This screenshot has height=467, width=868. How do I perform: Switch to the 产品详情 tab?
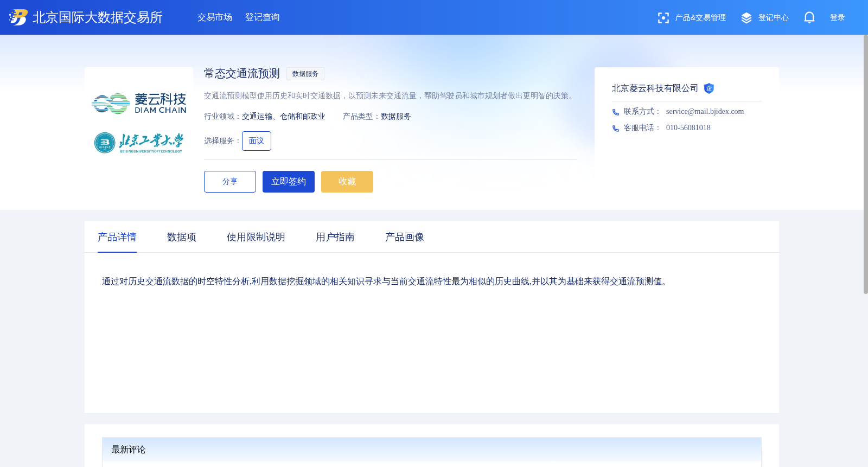[117, 237]
